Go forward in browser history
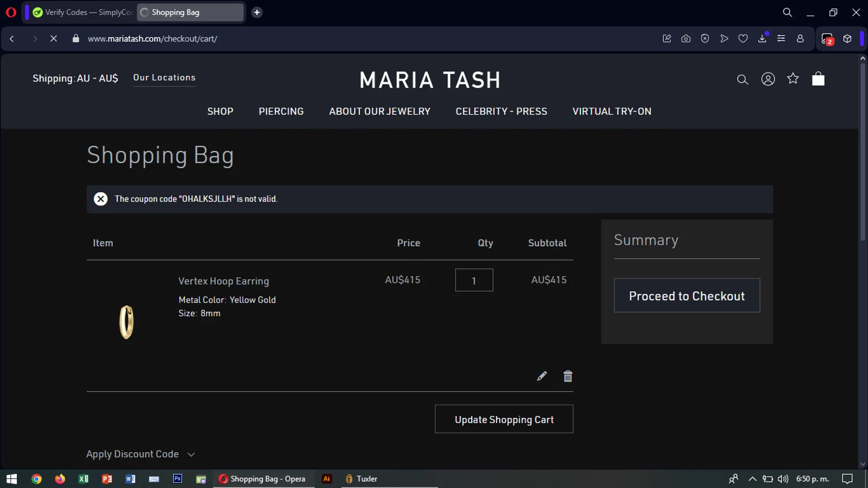This screenshot has height=488, width=868. 35,39
